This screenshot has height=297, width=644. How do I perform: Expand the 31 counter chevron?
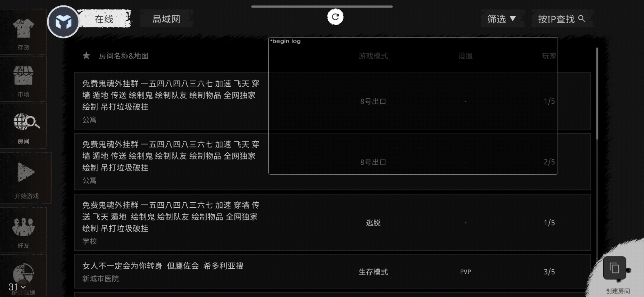[x=23, y=287]
